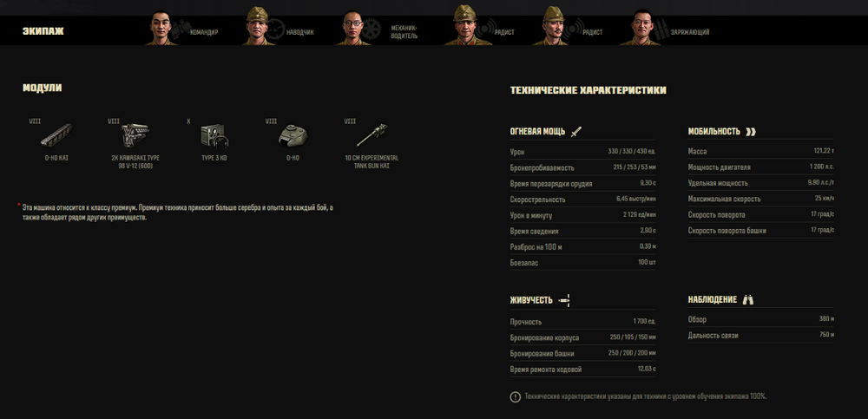
Task: Click the Бронирование корпуса row
Action: (583, 337)
